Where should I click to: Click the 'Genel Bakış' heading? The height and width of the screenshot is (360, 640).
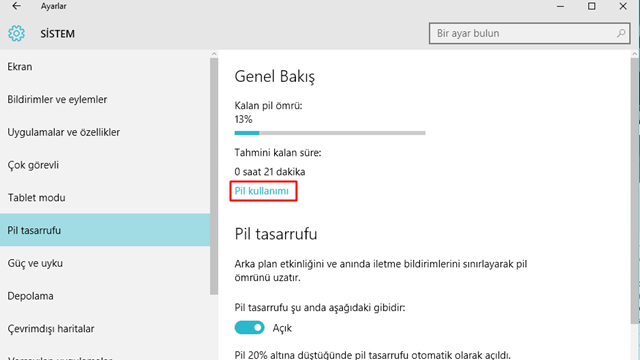pyautogui.click(x=275, y=77)
